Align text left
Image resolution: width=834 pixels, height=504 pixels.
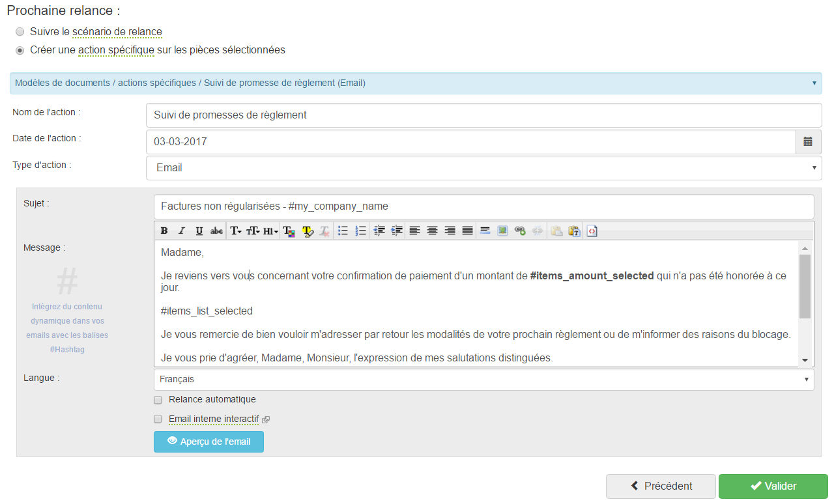[414, 231]
